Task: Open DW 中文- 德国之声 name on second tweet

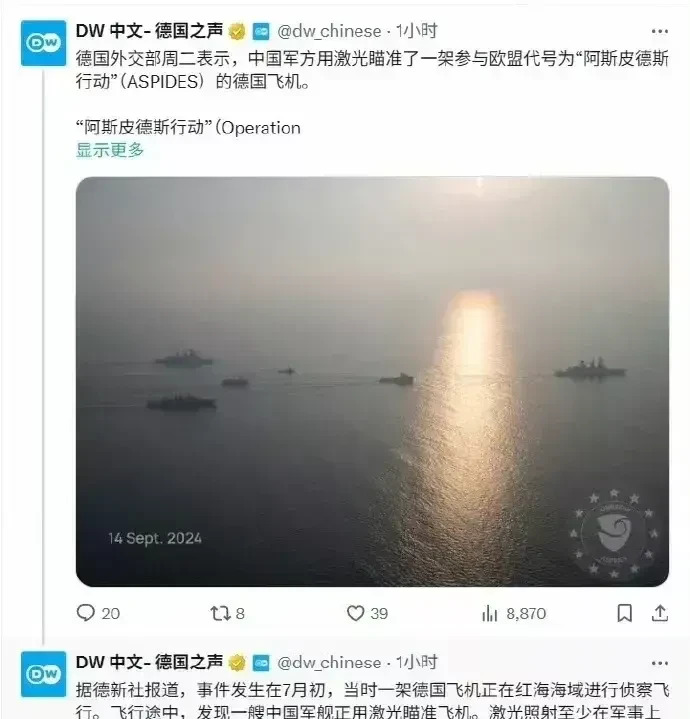Action: coord(149,663)
